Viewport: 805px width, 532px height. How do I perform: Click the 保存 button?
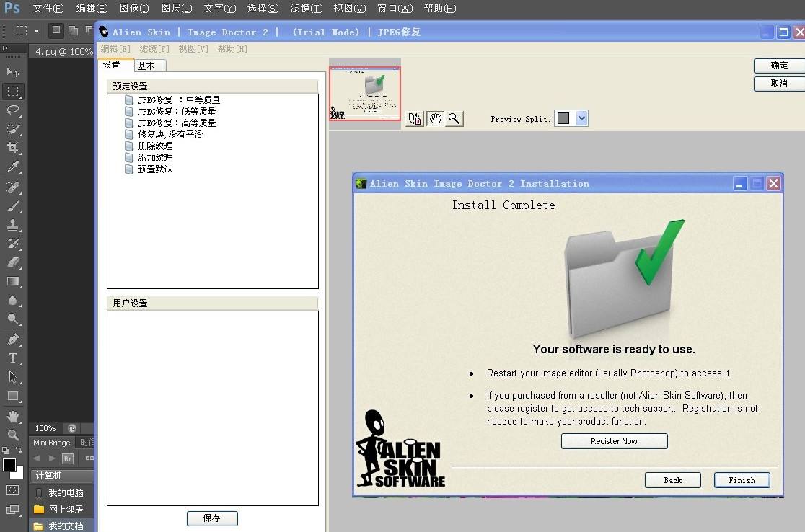pyautogui.click(x=212, y=518)
